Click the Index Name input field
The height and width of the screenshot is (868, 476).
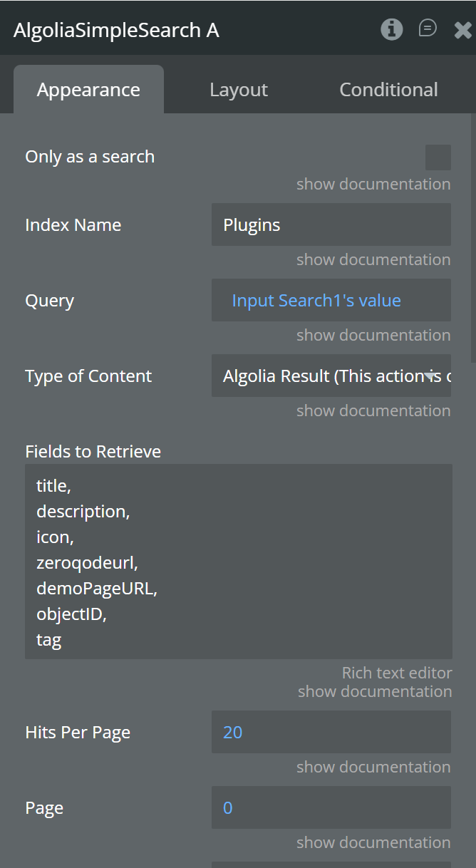(x=331, y=224)
